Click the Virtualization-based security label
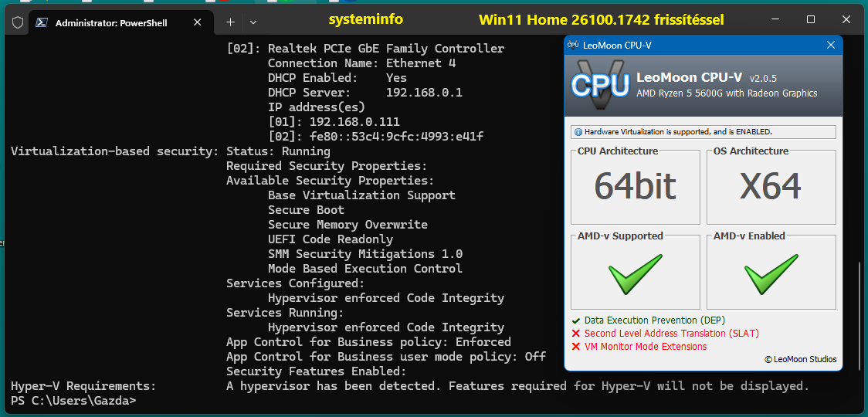The height and width of the screenshot is (417, 868). pyautogui.click(x=114, y=151)
